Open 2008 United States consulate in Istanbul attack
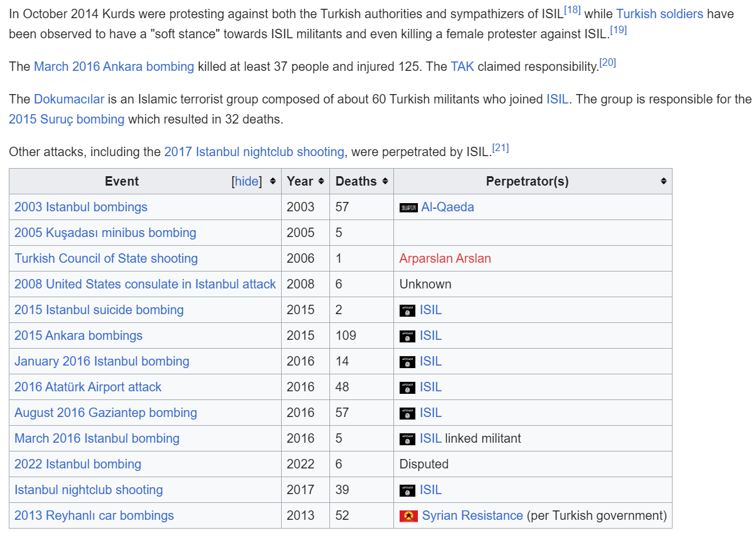Image resolution: width=756 pixels, height=533 pixels. (145, 284)
